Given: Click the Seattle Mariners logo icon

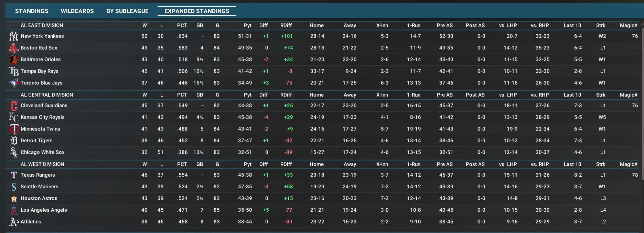Looking at the screenshot, I should [x=13, y=187].
